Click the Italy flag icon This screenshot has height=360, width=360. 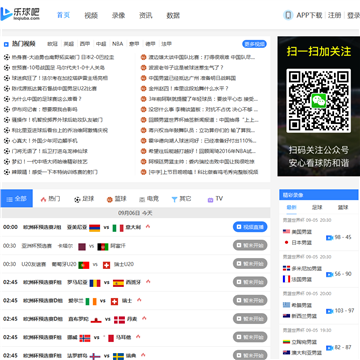118,228
